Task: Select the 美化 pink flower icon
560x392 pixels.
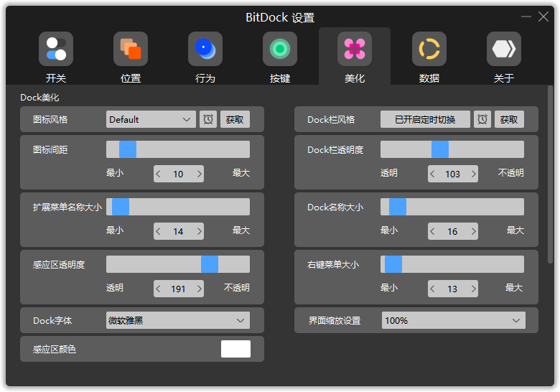Action: click(355, 49)
